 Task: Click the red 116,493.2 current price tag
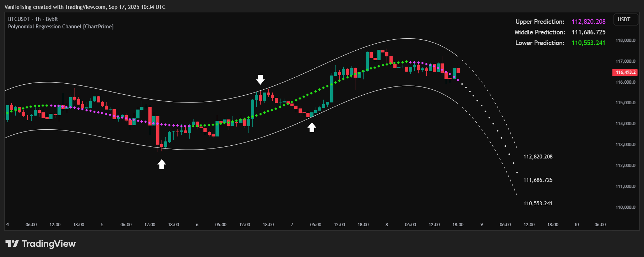[x=625, y=72]
